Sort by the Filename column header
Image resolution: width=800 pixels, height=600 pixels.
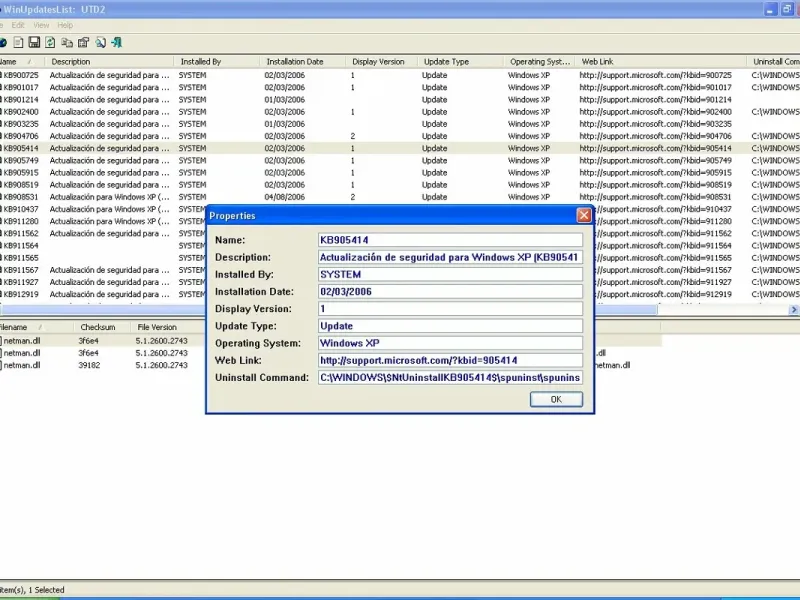tap(36, 327)
